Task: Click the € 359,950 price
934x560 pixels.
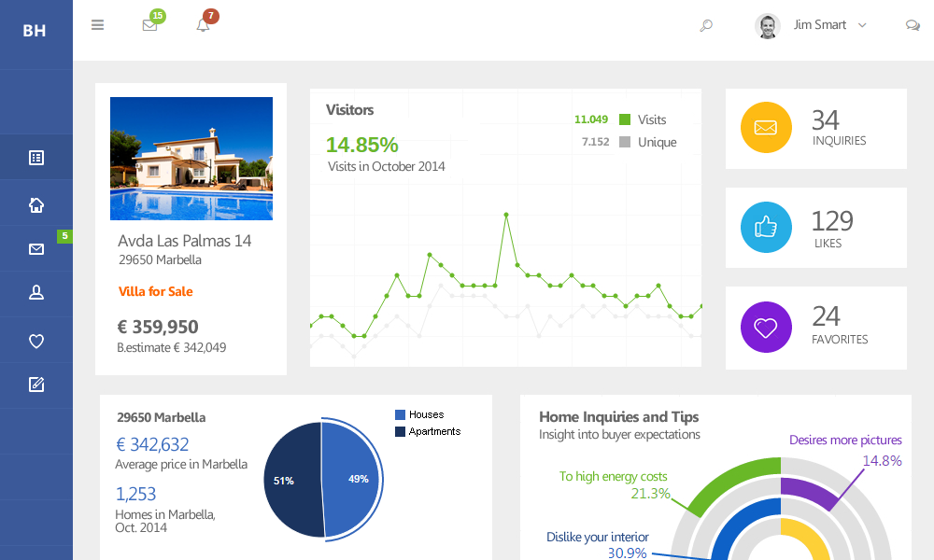Action: coord(158,327)
